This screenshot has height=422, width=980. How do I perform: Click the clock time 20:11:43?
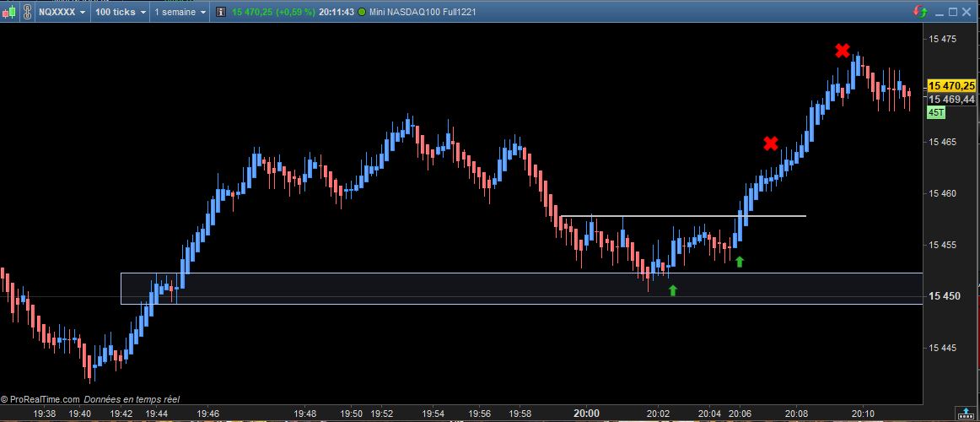pos(337,12)
